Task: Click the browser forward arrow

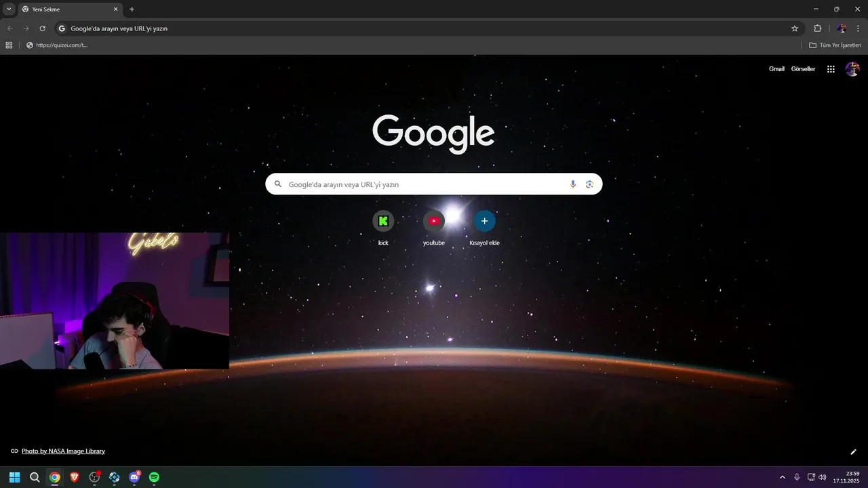Action: tap(26, 28)
